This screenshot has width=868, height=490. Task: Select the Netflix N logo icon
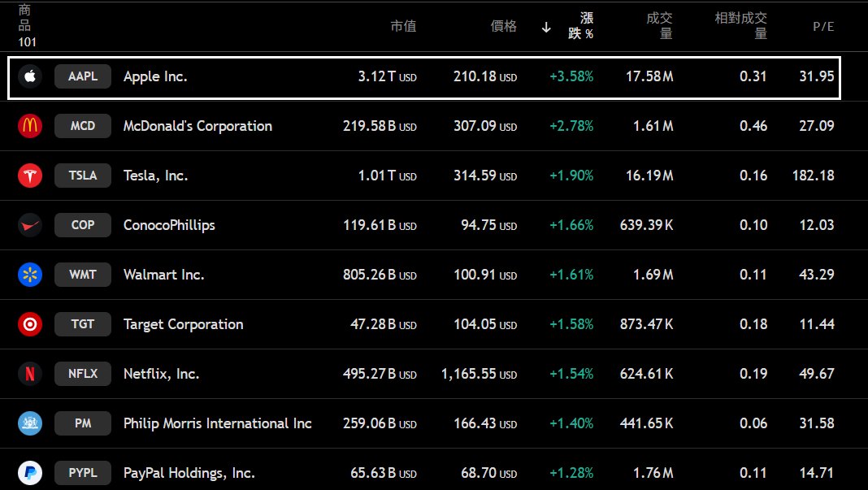tap(30, 374)
